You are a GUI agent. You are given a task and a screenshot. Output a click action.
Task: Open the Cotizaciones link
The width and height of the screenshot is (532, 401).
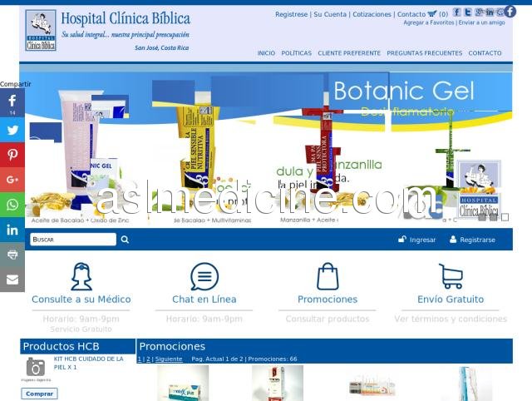coord(372,14)
